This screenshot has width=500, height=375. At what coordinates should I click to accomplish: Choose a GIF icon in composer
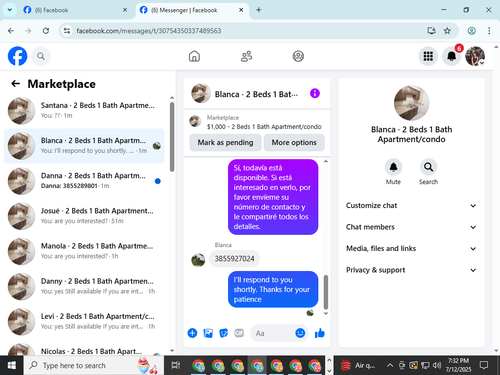click(x=239, y=333)
